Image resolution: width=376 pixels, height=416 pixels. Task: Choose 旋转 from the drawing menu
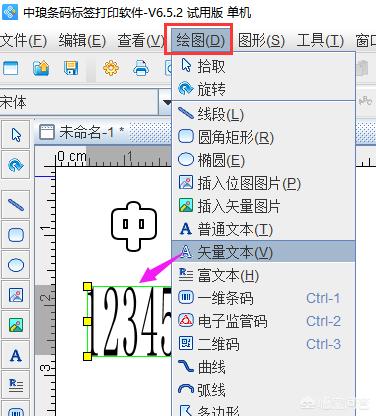[263, 89]
